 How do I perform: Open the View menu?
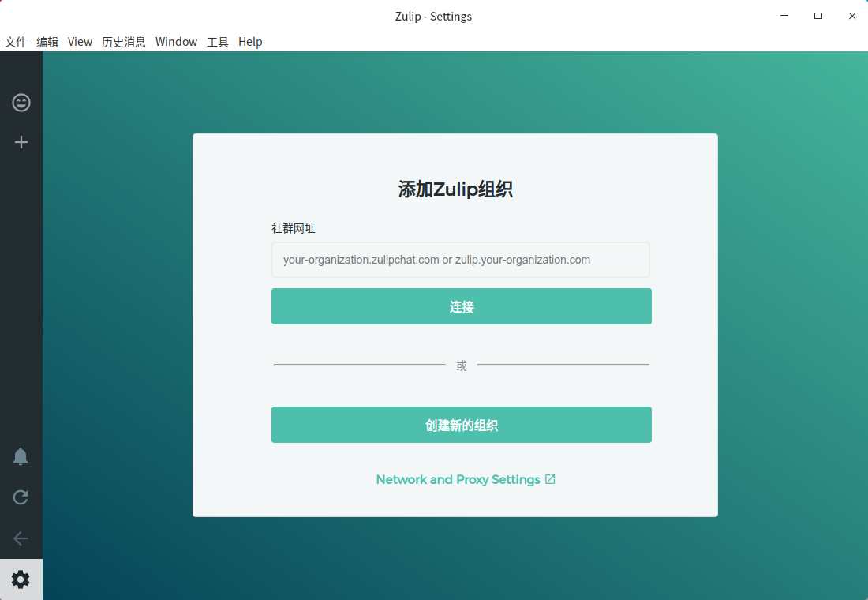click(x=80, y=42)
